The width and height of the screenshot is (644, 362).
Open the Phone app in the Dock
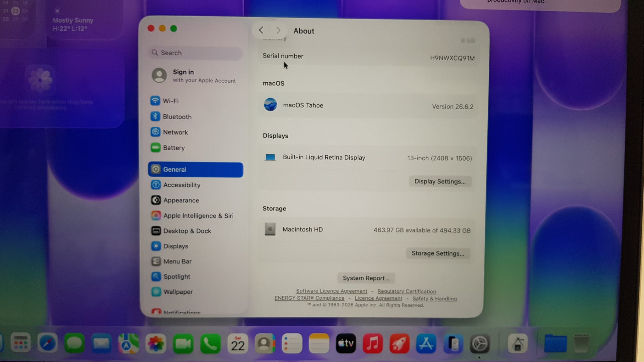(x=210, y=343)
